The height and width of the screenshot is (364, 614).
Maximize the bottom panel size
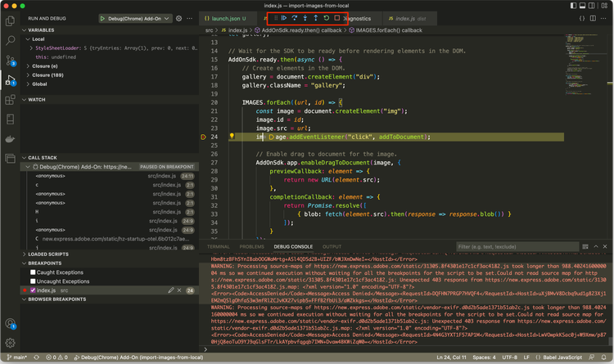coord(596,246)
